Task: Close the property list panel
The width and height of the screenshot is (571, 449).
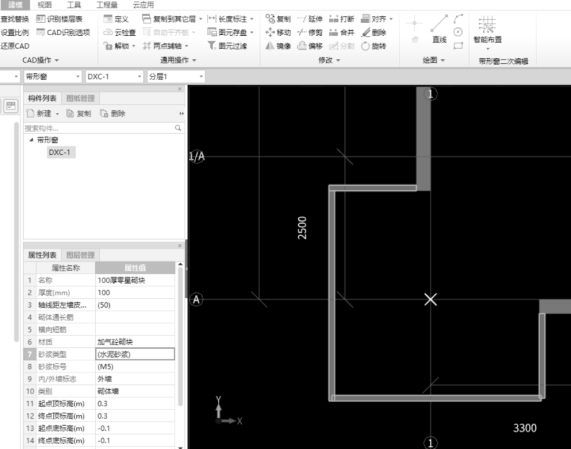Action: click(180, 245)
